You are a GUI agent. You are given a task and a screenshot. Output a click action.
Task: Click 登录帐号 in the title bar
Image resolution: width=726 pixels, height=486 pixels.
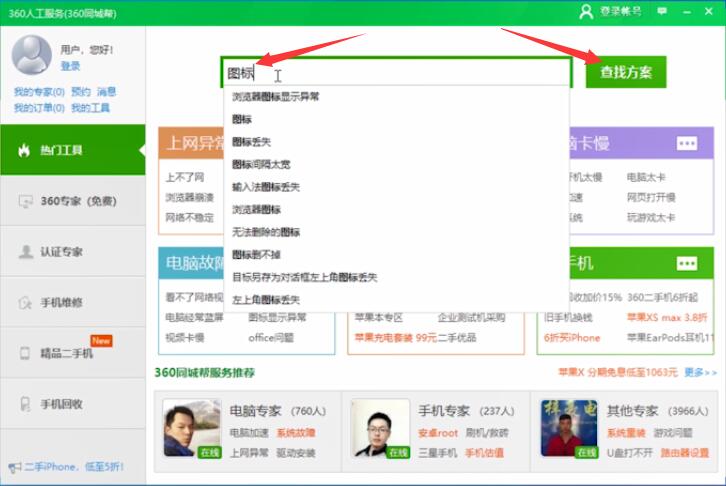pyautogui.click(x=621, y=11)
